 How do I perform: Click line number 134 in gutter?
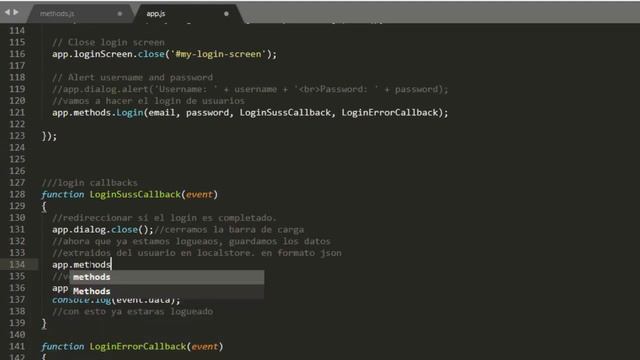(x=17, y=264)
